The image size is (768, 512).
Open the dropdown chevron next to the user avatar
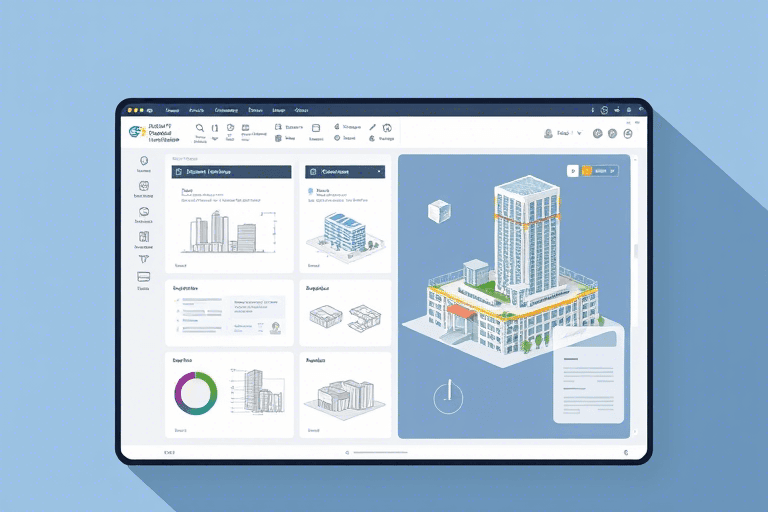pos(581,132)
